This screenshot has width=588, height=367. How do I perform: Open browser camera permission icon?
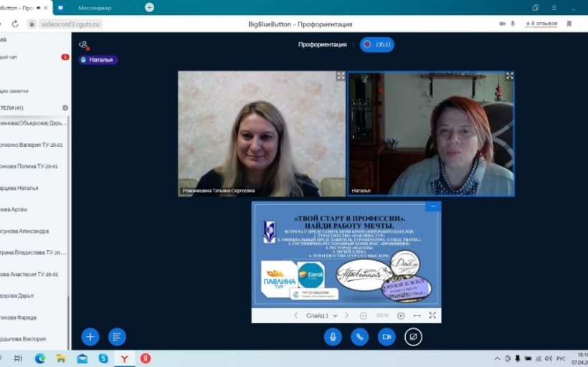[x=503, y=24]
